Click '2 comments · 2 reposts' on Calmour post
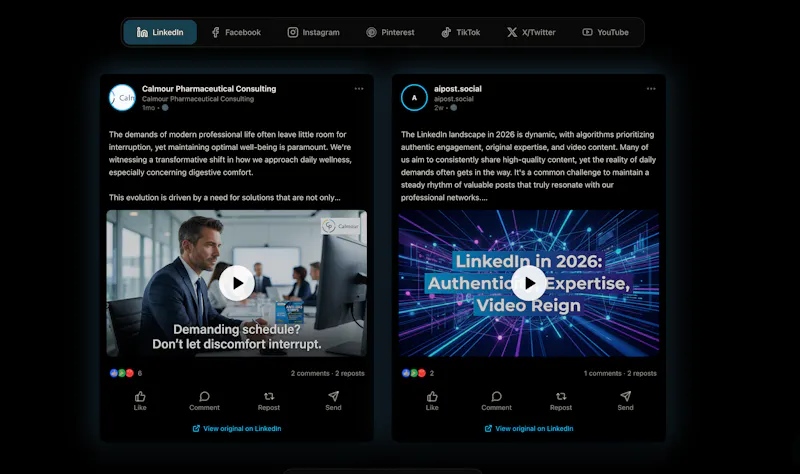The image size is (800, 474). point(328,373)
